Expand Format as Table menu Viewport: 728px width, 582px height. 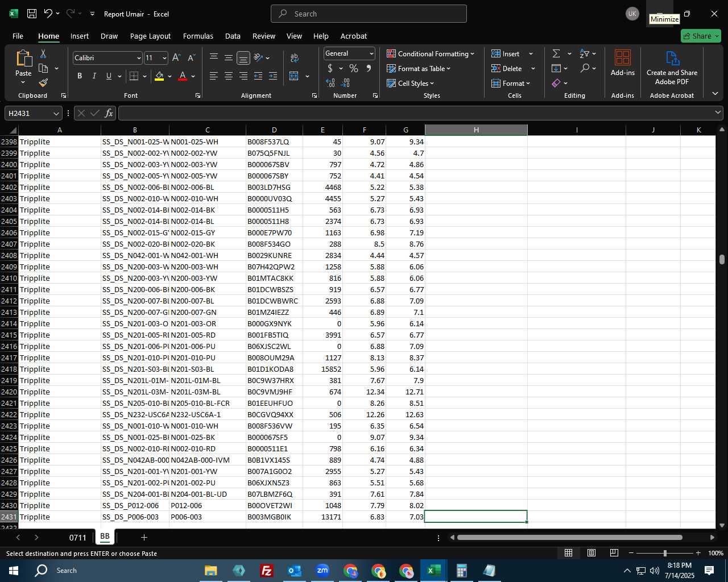419,68
